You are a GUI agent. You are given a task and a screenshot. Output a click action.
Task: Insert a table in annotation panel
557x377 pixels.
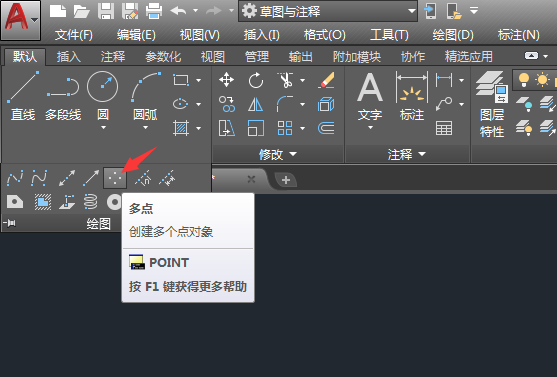[444, 128]
